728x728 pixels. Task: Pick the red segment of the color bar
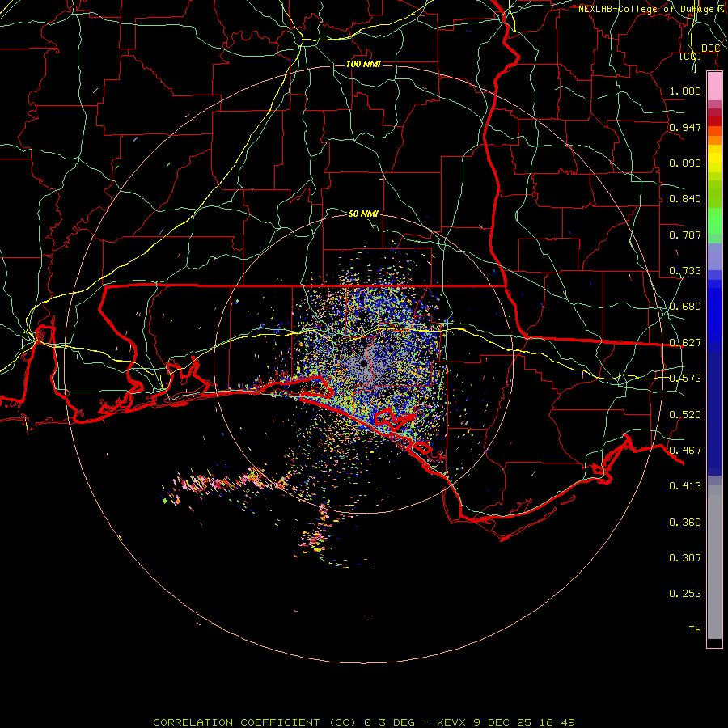714,121
